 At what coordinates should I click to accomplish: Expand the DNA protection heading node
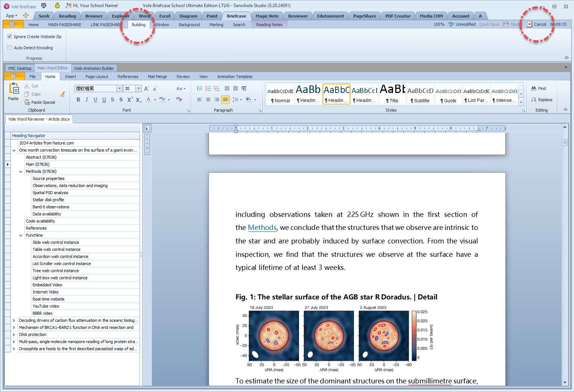14,335
